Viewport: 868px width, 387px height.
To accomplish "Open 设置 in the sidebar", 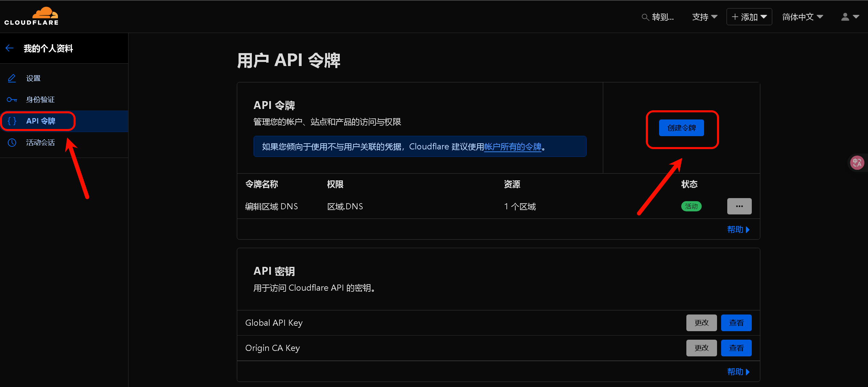I will coord(64,78).
